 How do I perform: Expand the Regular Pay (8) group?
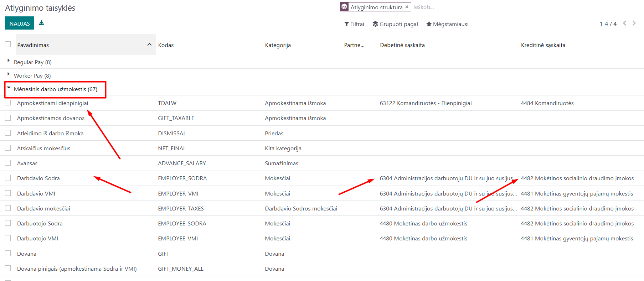[x=33, y=62]
